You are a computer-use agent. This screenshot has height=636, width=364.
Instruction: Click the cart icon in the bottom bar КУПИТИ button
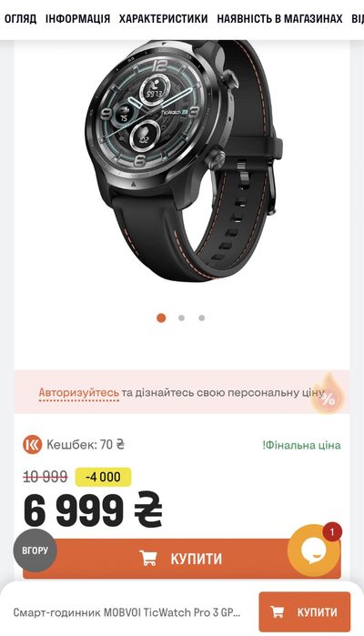[278, 611]
